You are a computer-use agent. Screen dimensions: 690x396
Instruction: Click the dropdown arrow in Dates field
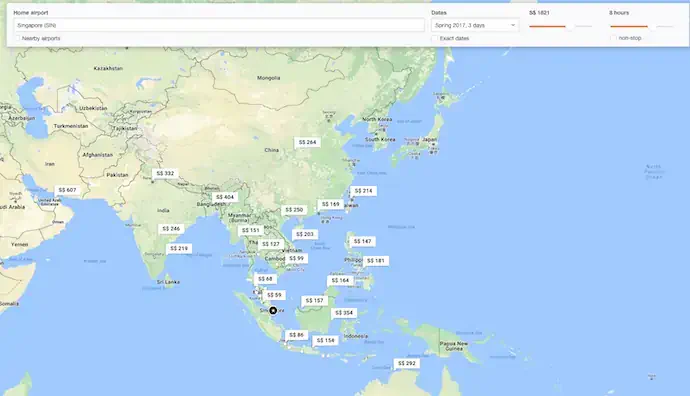[x=513, y=25]
